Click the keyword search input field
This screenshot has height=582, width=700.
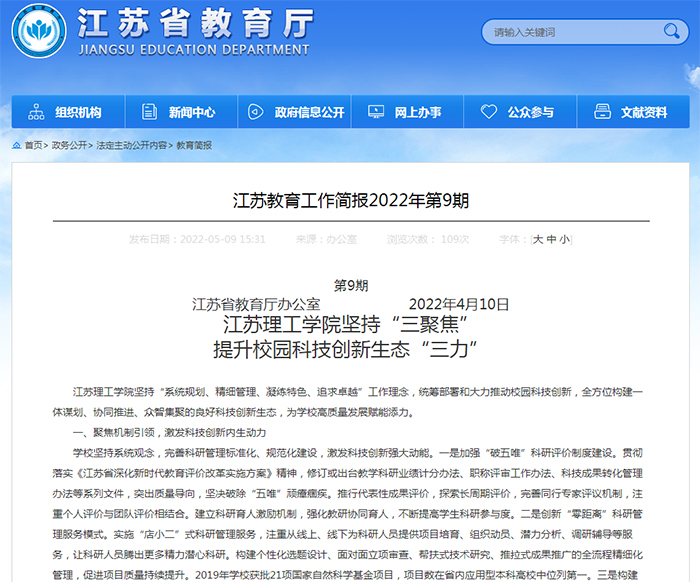(x=570, y=32)
